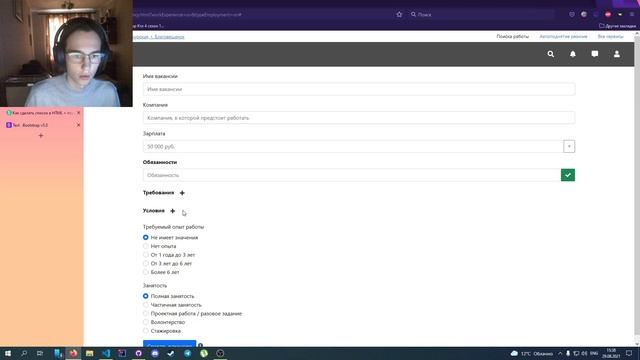Image resolution: width=640 pixels, height=360 pixels.
Task: Click the browser search box
Action: [x=482, y=14]
